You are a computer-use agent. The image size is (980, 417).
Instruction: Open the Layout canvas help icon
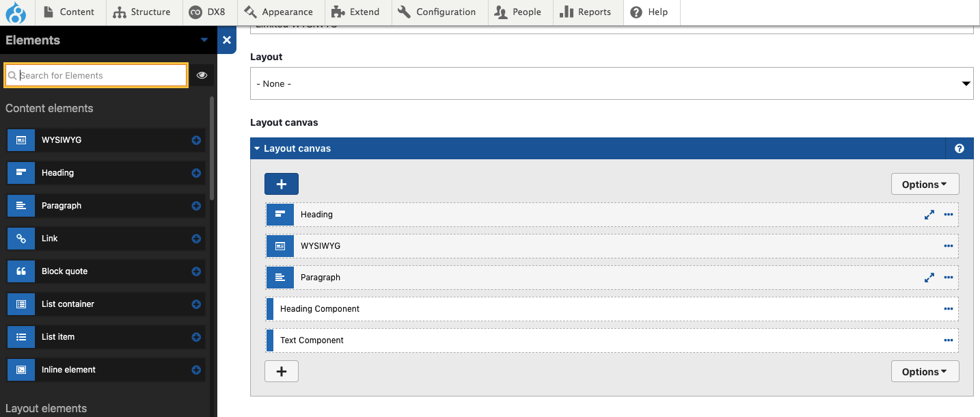959,148
